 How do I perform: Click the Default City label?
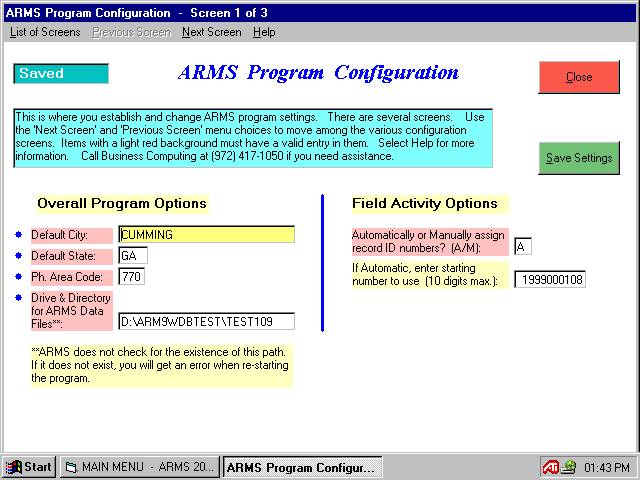(x=71, y=235)
